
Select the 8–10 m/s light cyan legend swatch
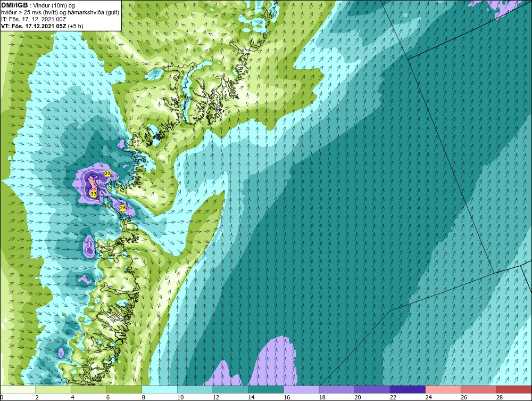[160, 389]
